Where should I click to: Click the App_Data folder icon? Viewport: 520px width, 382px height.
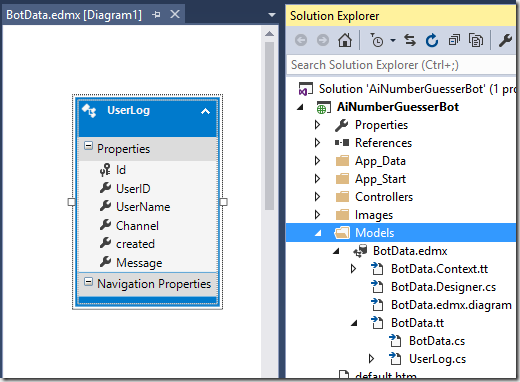[x=342, y=161]
